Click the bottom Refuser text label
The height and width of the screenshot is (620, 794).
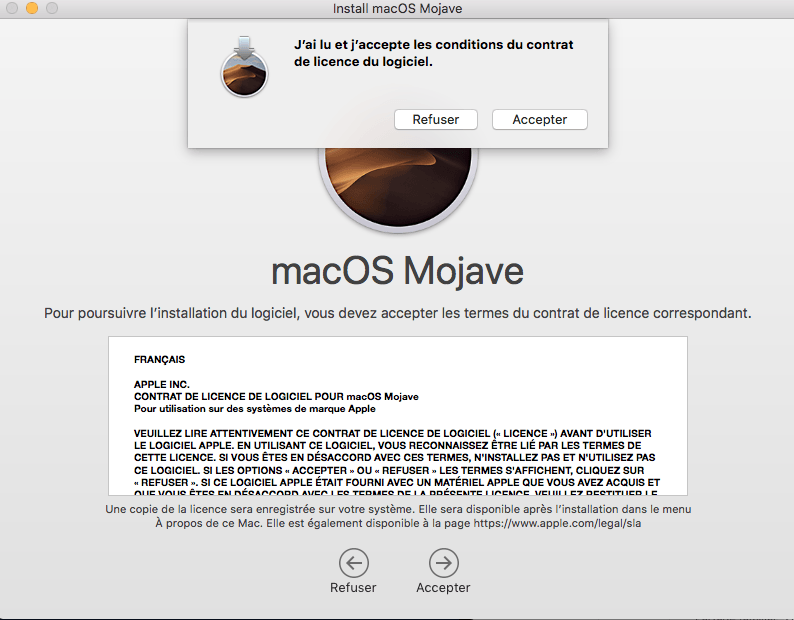(353, 588)
